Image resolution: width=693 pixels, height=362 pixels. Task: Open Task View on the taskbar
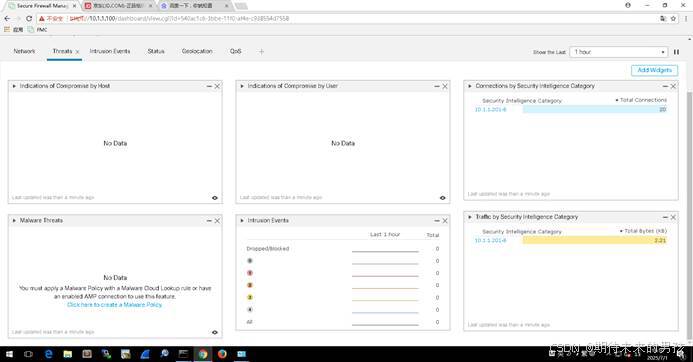pyautogui.click(x=28, y=354)
